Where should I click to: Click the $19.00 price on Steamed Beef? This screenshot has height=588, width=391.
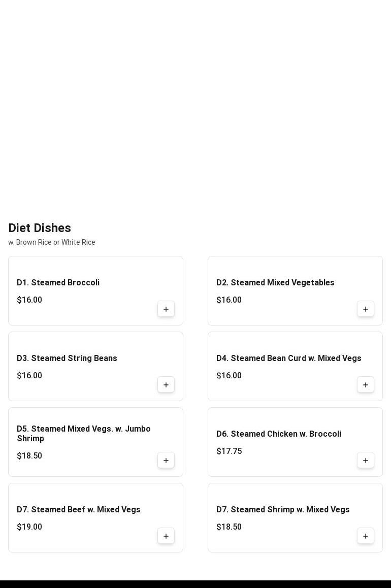tap(29, 527)
